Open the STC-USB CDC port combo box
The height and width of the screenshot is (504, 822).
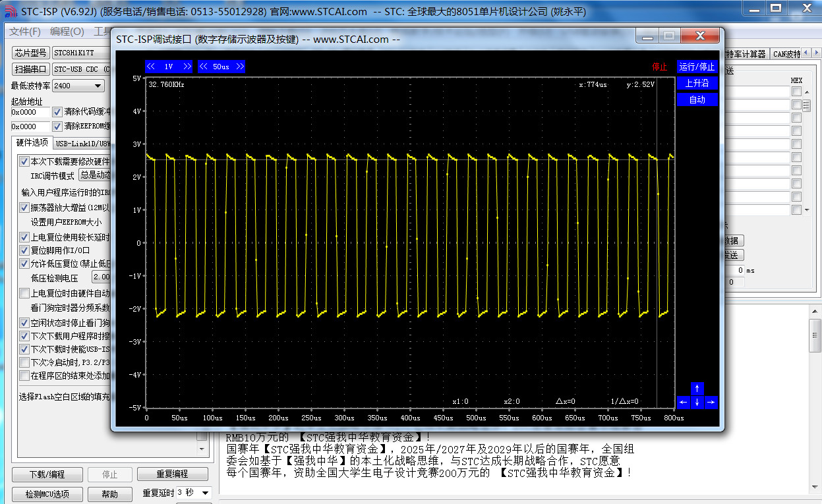tap(80, 69)
